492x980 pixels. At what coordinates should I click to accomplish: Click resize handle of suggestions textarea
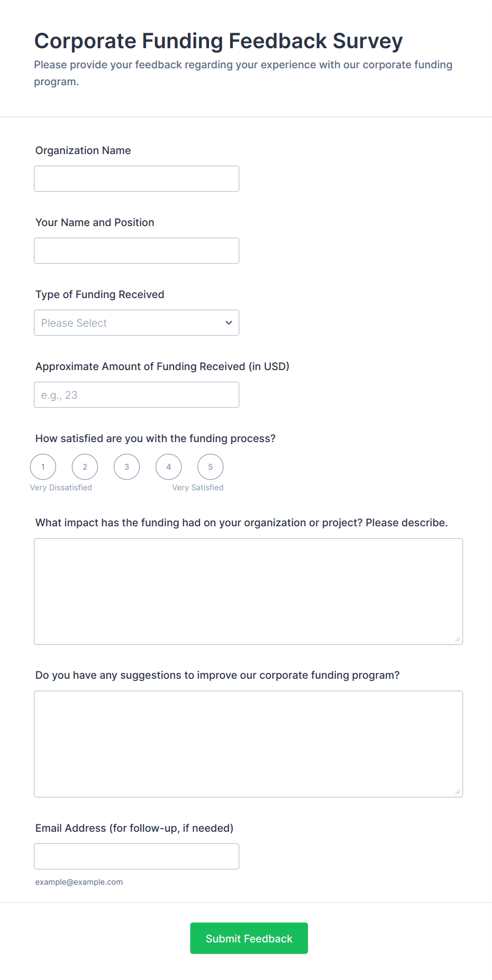tap(458, 792)
